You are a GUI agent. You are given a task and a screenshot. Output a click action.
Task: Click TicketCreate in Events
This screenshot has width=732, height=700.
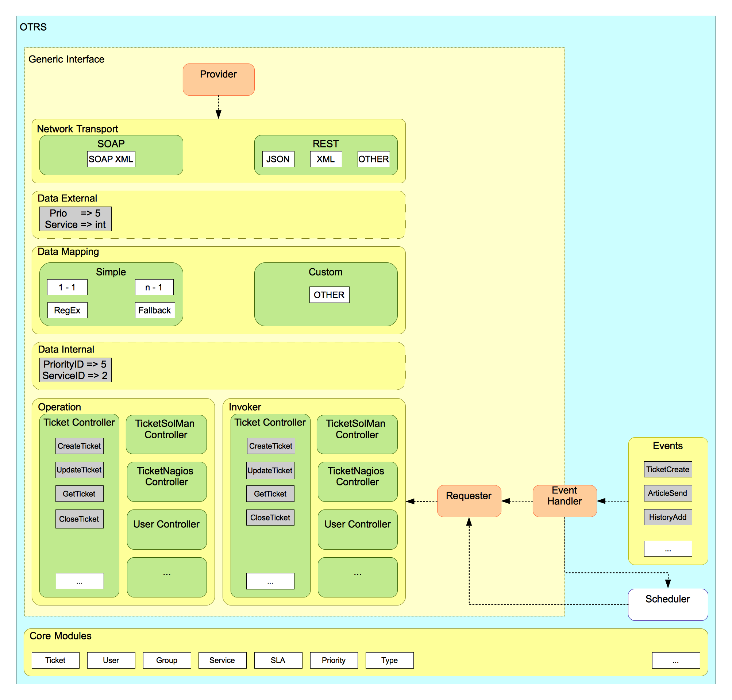(x=667, y=469)
